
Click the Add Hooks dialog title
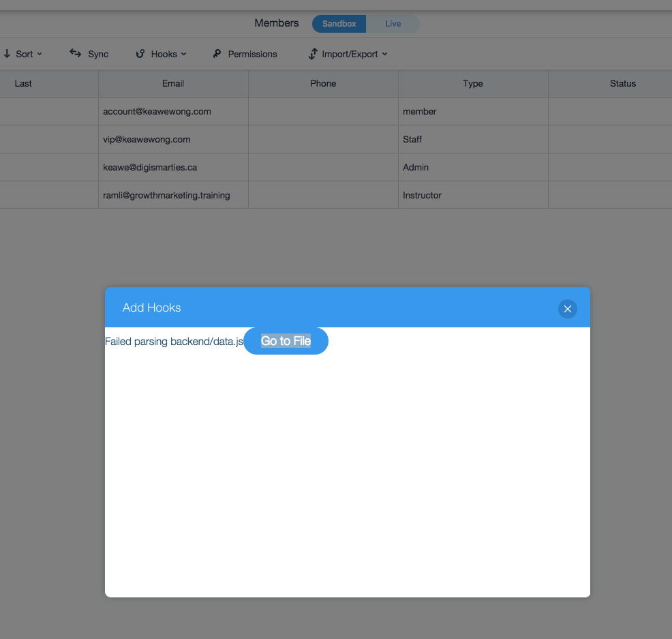(x=152, y=308)
